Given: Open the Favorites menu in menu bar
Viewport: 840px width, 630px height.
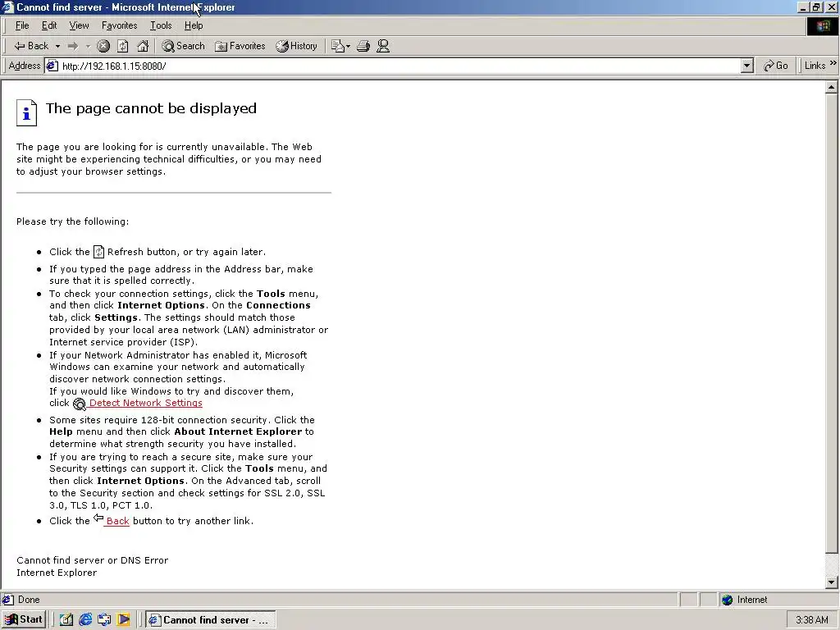Looking at the screenshot, I should click(x=120, y=25).
